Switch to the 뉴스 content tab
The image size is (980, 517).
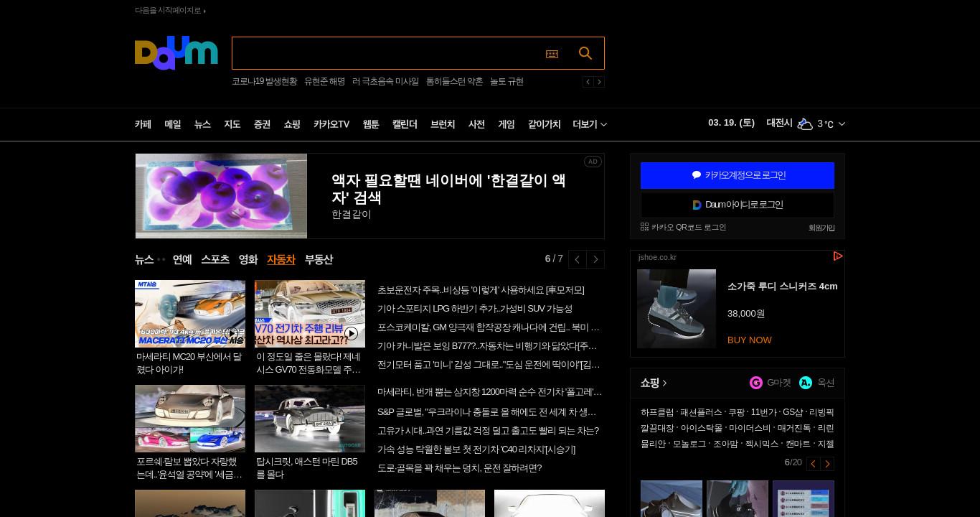pyautogui.click(x=144, y=259)
